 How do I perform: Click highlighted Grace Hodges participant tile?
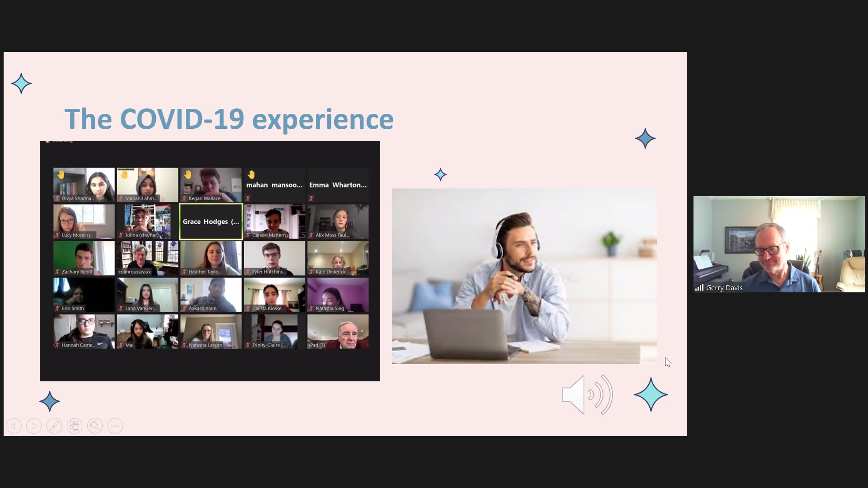[211, 221]
